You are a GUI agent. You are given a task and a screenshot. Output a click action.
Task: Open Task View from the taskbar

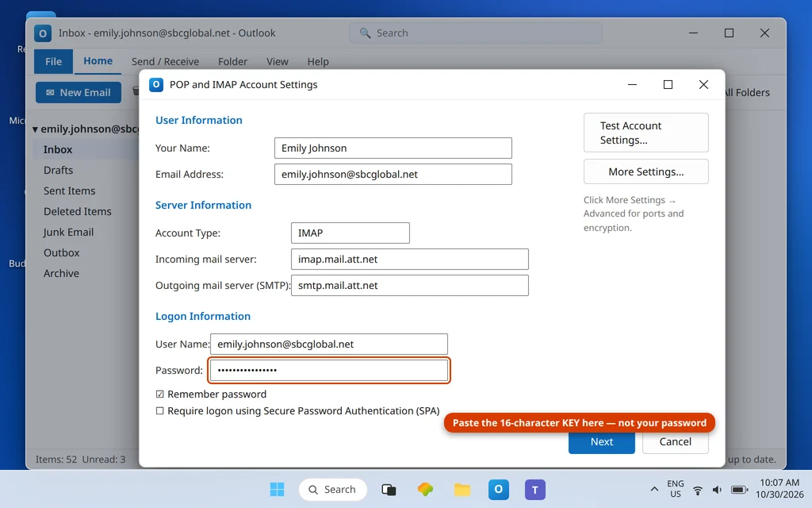(389, 489)
